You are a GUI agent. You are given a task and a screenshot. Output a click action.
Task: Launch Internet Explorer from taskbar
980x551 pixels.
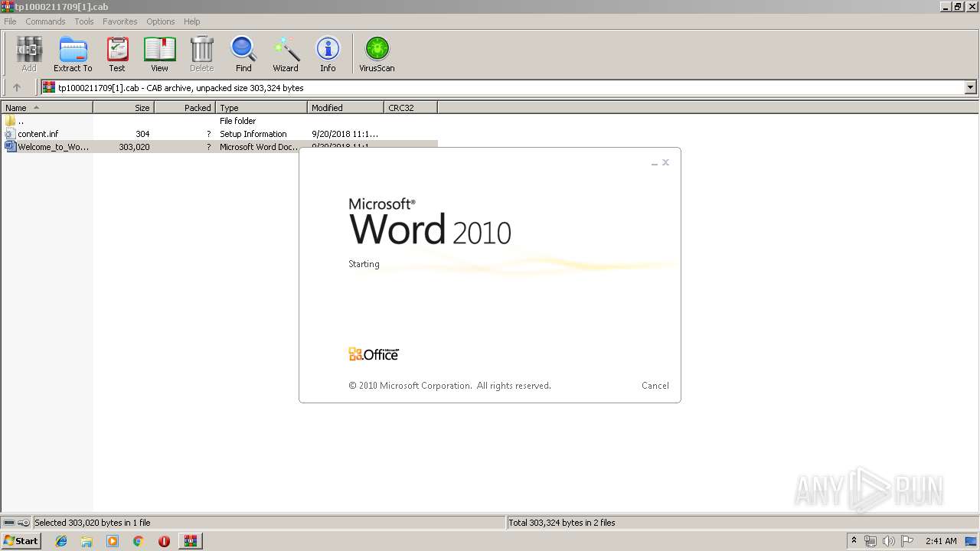click(61, 541)
